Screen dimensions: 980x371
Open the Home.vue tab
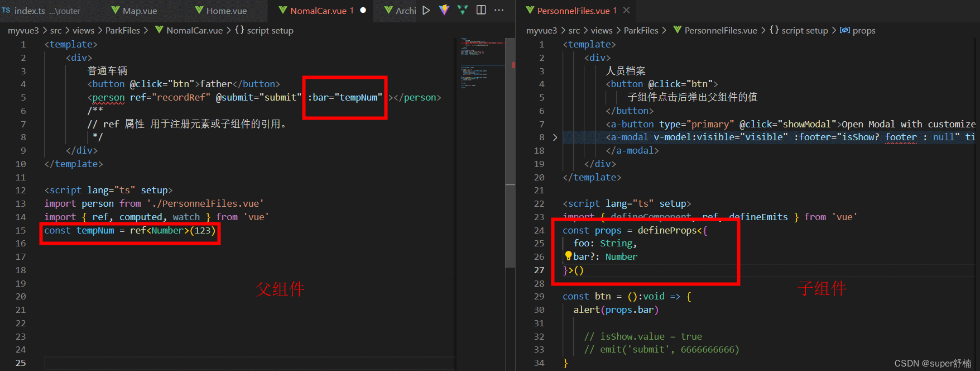[226, 11]
